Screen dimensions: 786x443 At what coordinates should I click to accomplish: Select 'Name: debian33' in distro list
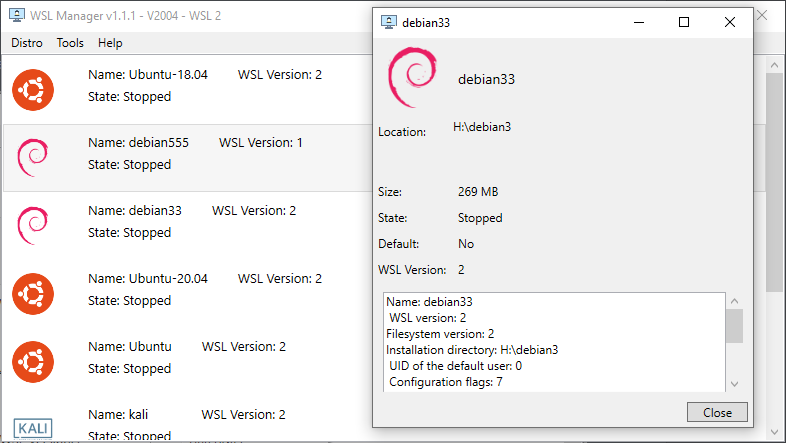tap(135, 211)
